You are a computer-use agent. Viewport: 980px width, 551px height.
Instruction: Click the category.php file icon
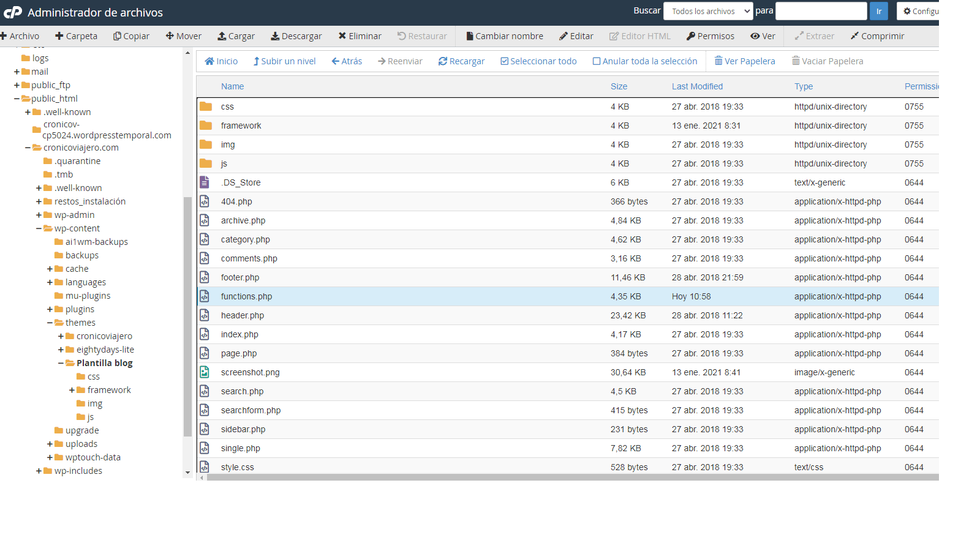pos(205,239)
